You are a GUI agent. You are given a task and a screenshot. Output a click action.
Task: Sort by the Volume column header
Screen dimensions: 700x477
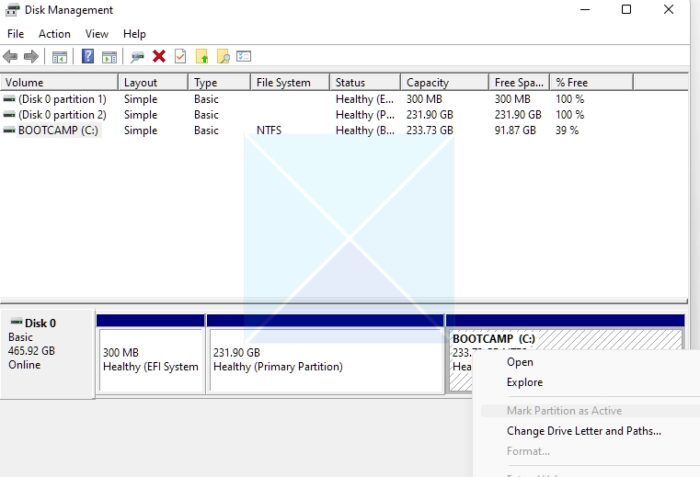pos(59,83)
